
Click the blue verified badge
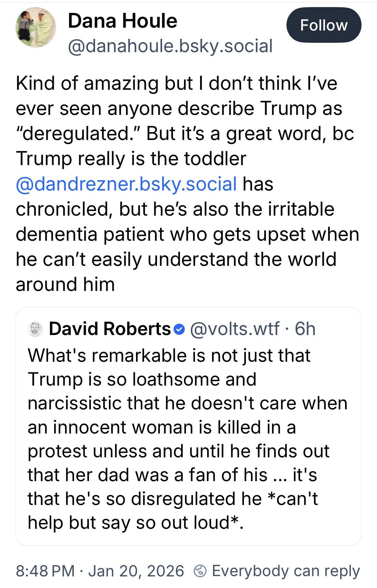(x=179, y=329)
